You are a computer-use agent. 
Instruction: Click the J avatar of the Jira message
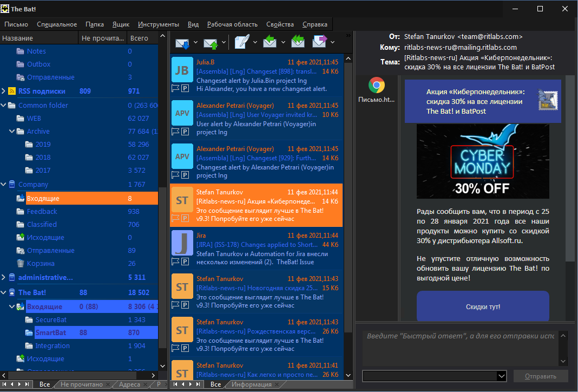click(x=182, y=243)
